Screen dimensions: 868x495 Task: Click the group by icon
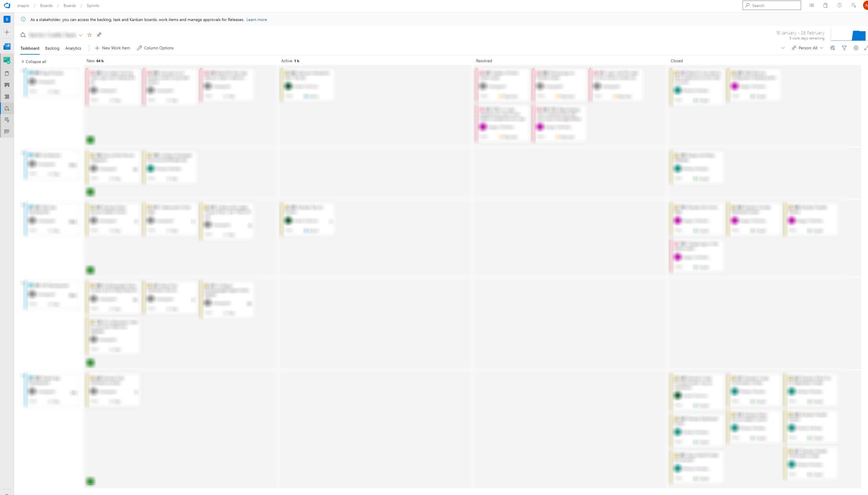(x=833, y=48)
